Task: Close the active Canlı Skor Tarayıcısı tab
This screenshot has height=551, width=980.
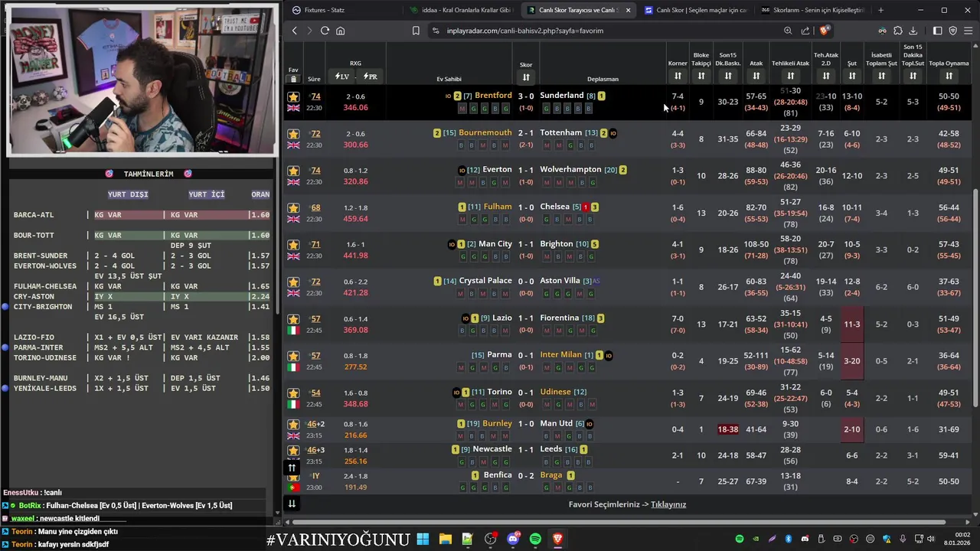Action: pos(628,10)
